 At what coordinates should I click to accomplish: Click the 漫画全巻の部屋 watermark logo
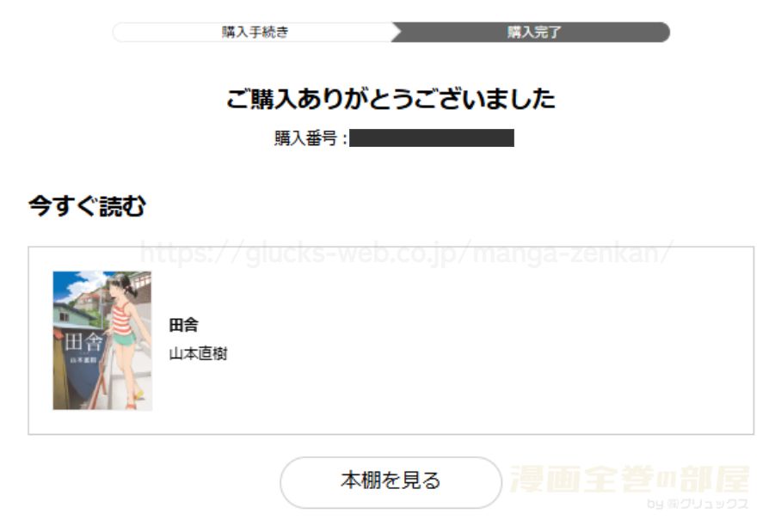pyautogui.click(x=630, y=480)
